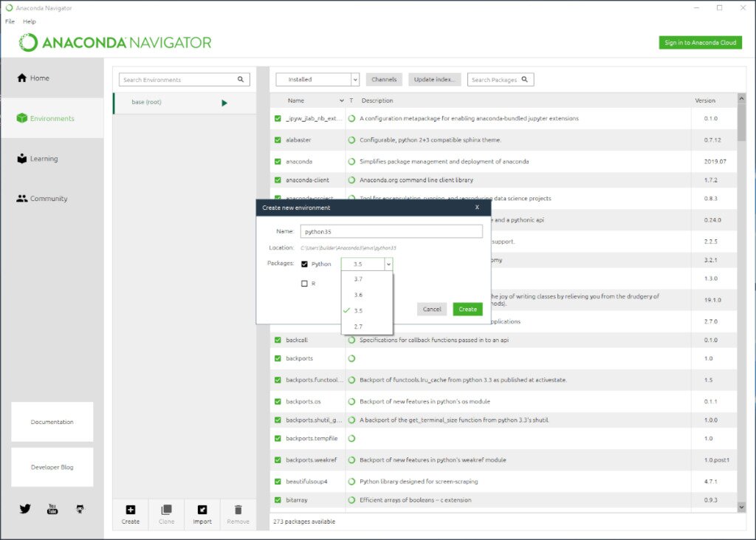The height and width of the screenshot is (540, 756).
Task: Open the Community section
Action: 44,198
